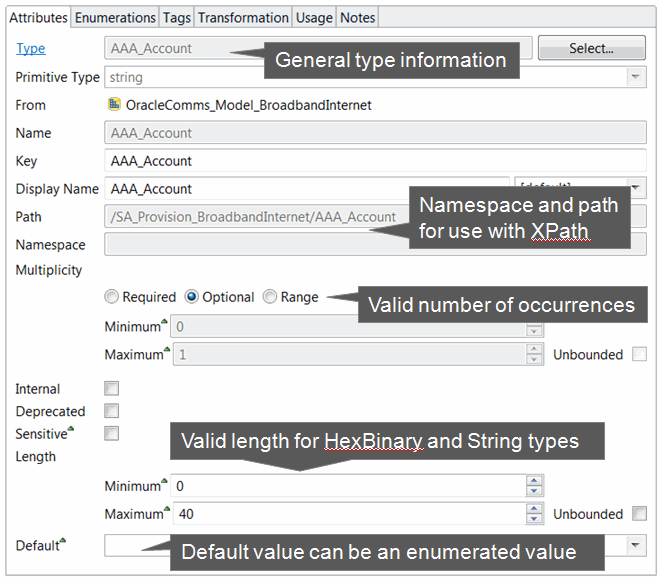Image resolution: width=660 pixels, height=579 pixels.
Task: Click the Key input field
Action: tap(375, 161)
